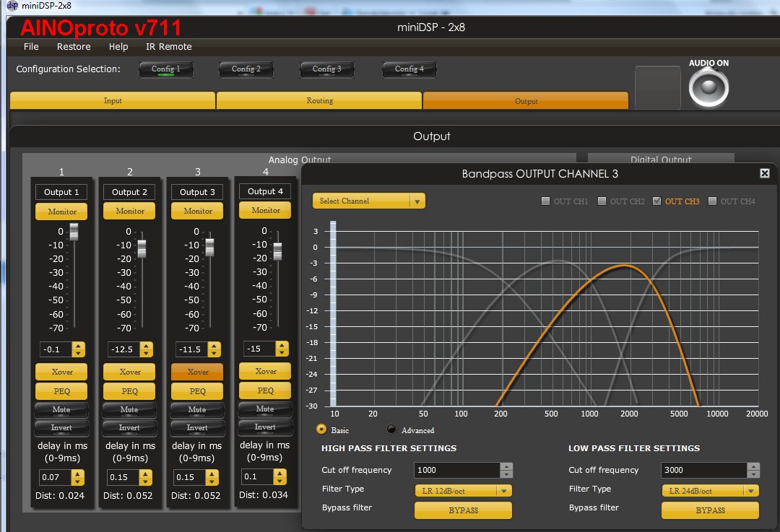Enable the OUT CH2 checkbox
This screenshot has width=780, height=532.
602,201
